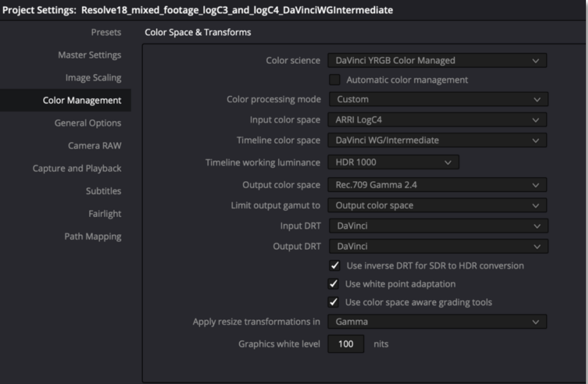This screenshot has width=588, height=384.
Task: Open the Output DRT dropdown
Action: pos(439,246)
